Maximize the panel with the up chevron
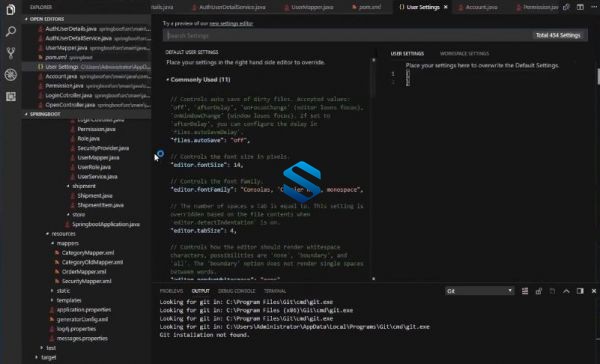 click(x=566, y=291)
